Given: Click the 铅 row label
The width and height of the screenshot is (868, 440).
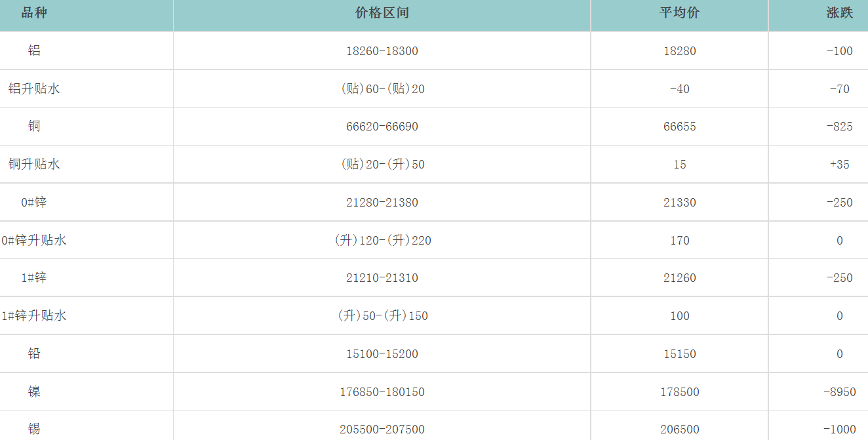Looking at the screenshot, I should (34, 353).
